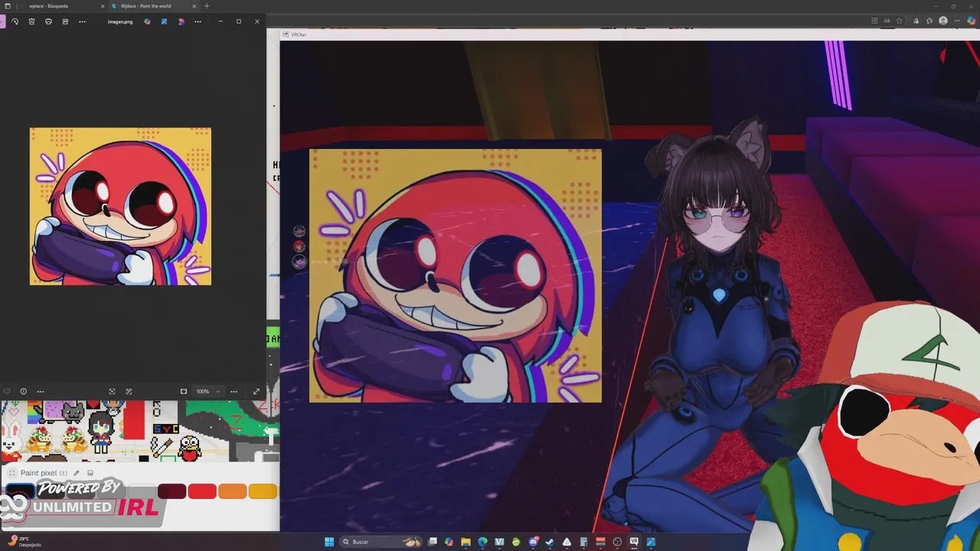
Task: Print the image from Photos toolbar
Action: click(48, 21)
